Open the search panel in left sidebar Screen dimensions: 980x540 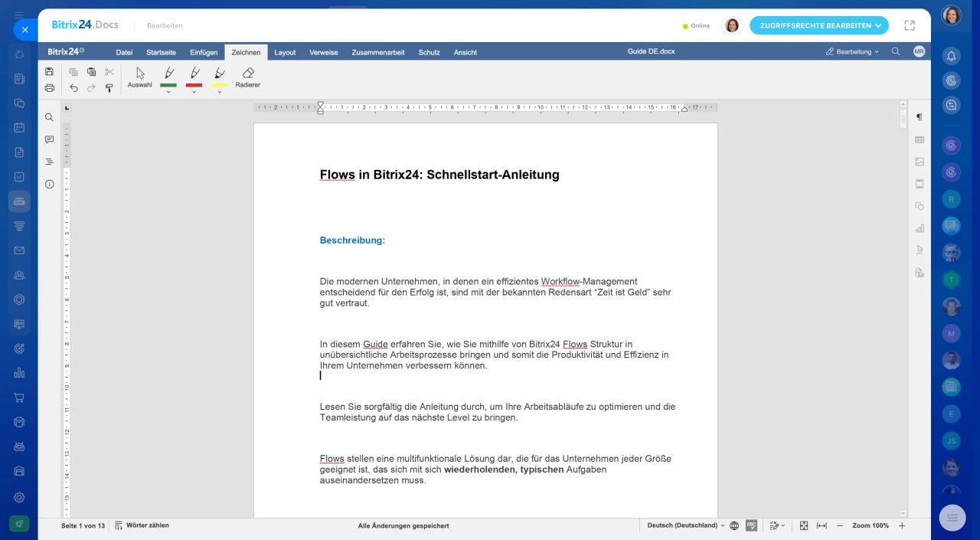[x=49, y=117]
